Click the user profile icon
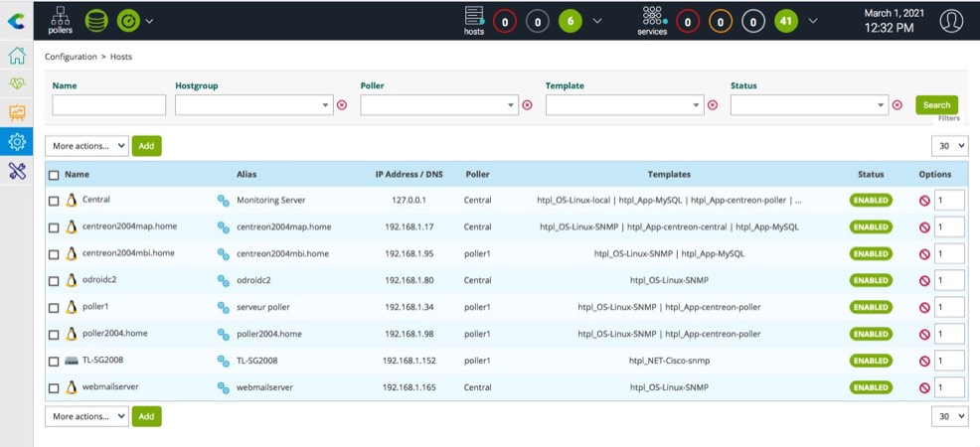 pos(951,20)
